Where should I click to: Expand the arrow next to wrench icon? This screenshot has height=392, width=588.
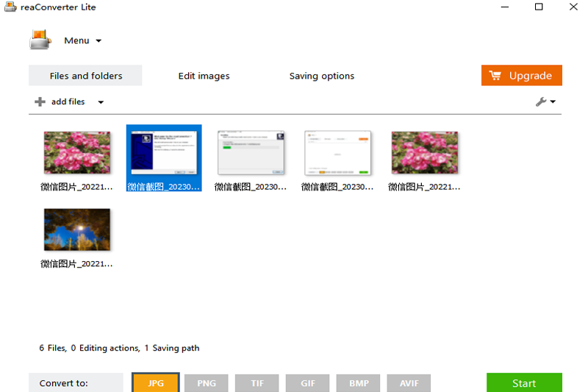553,101
